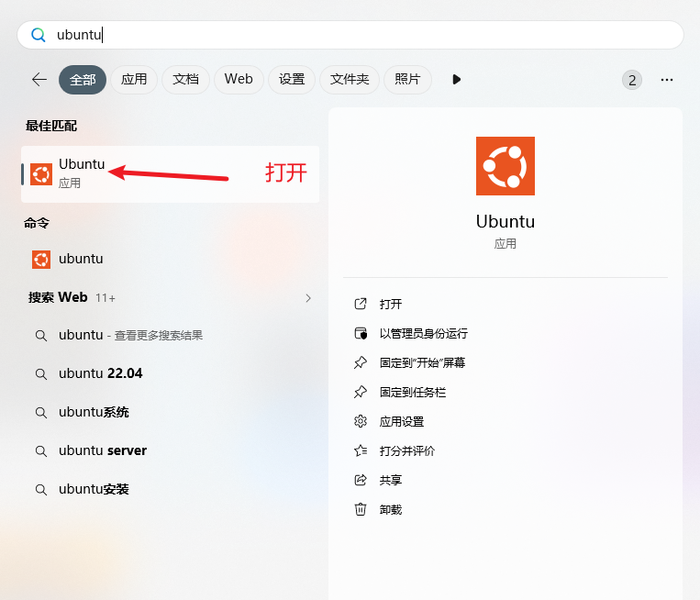Switch to the 文档 filter tab
Viewport: 700px width, 600px height.
tap(185, 80)
